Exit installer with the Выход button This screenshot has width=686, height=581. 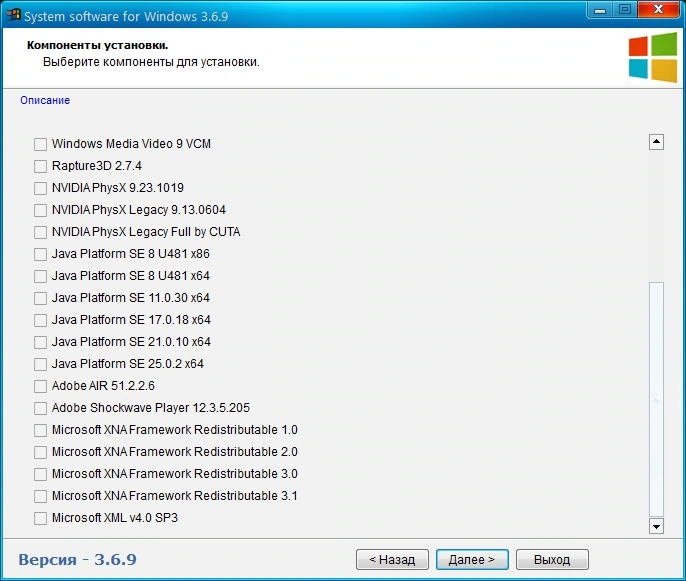(x=552, y=560)
